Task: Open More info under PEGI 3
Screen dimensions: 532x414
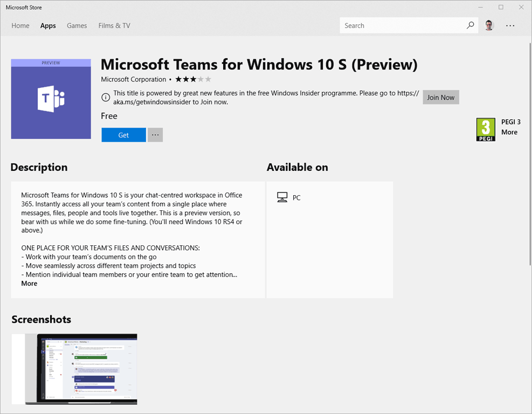Action: (x=509, y=132)
